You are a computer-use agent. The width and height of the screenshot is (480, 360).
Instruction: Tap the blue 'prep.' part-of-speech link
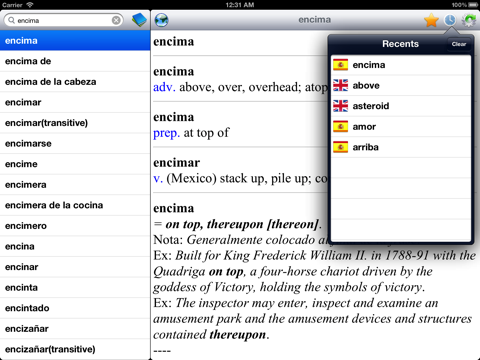coord(167,133)
